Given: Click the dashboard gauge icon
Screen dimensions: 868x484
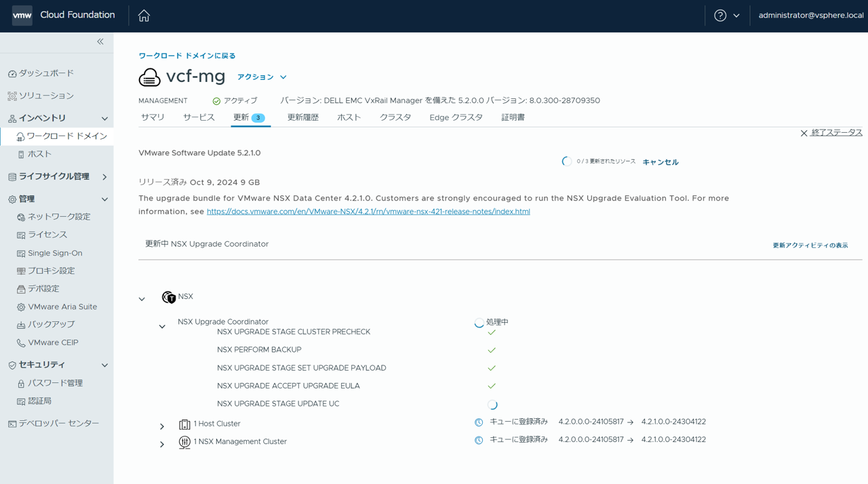Looking at the screenshot, I should 12,74.
